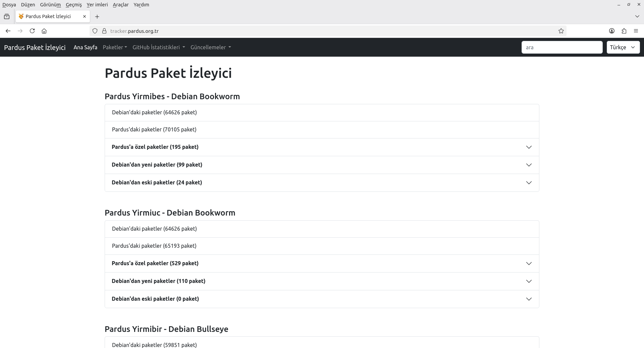Viewport: 644px width, 348px height.
Task: Reload the page with the refresh icon
Action: [x=32, y=31]
